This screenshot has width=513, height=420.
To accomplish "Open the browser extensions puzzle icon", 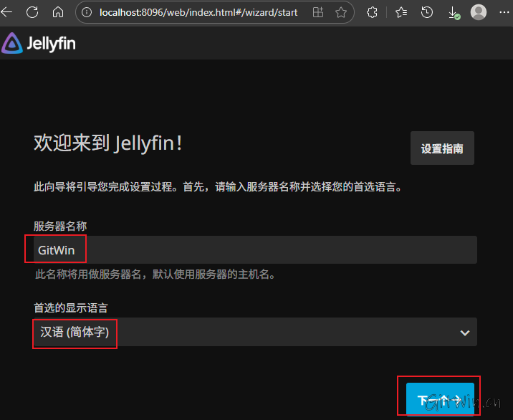I will click(372, 12).
